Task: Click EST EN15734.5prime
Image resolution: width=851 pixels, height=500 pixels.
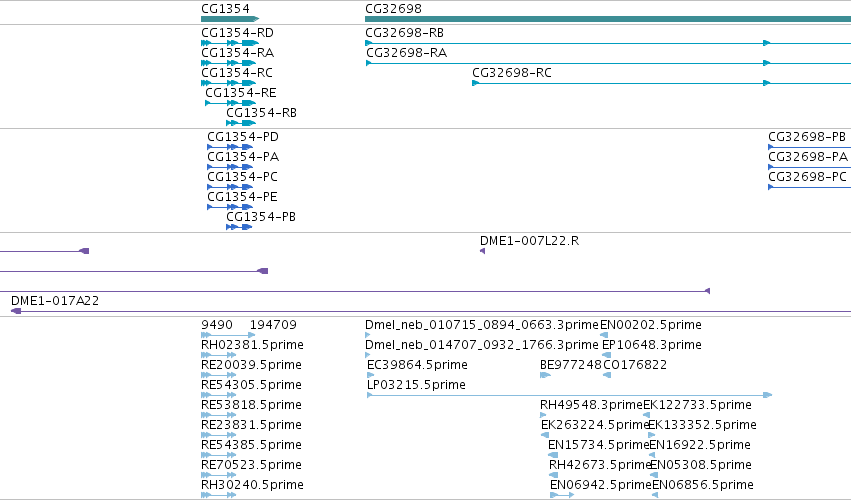Action: 599,445
